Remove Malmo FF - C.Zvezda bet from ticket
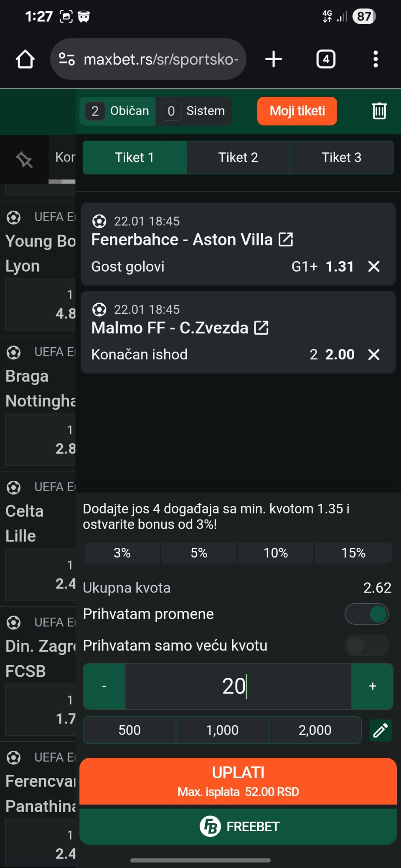Image resolution: width=401 pixels, height=868 pixels. (374, 355)
